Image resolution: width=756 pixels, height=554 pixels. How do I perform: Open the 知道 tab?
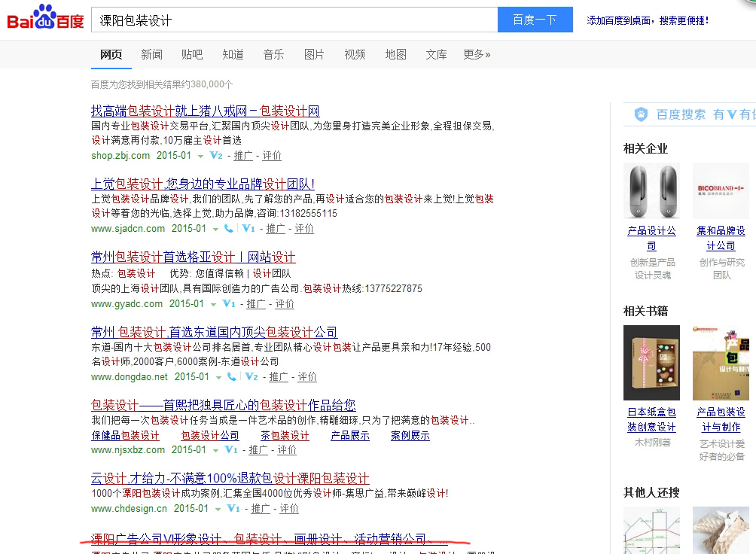(233, 54)
